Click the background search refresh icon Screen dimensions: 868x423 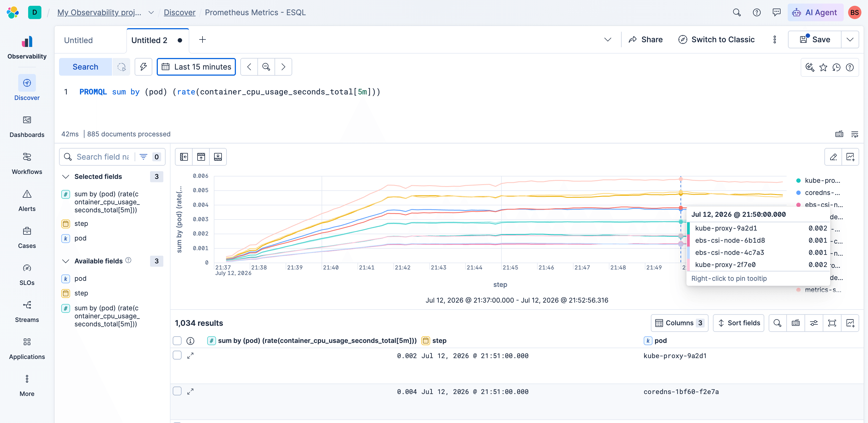(121, 67)
